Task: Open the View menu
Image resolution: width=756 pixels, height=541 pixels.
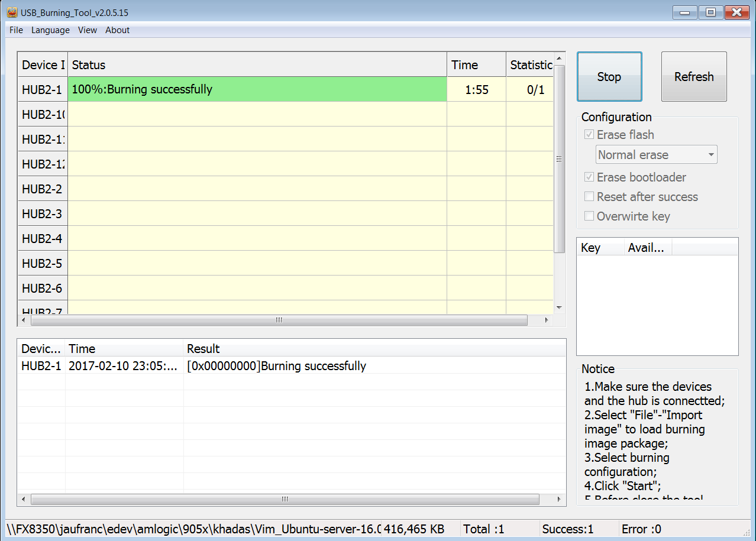Action: coord(87,30)
